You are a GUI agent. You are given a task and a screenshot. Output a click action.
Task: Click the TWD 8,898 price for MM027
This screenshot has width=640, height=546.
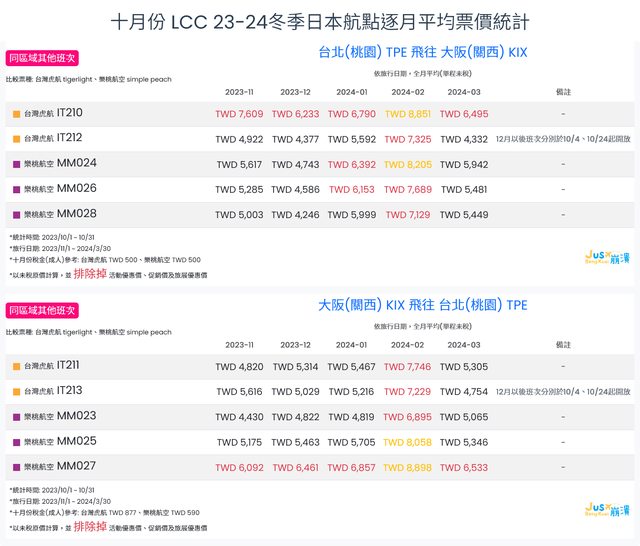click(x=407, y=467)
